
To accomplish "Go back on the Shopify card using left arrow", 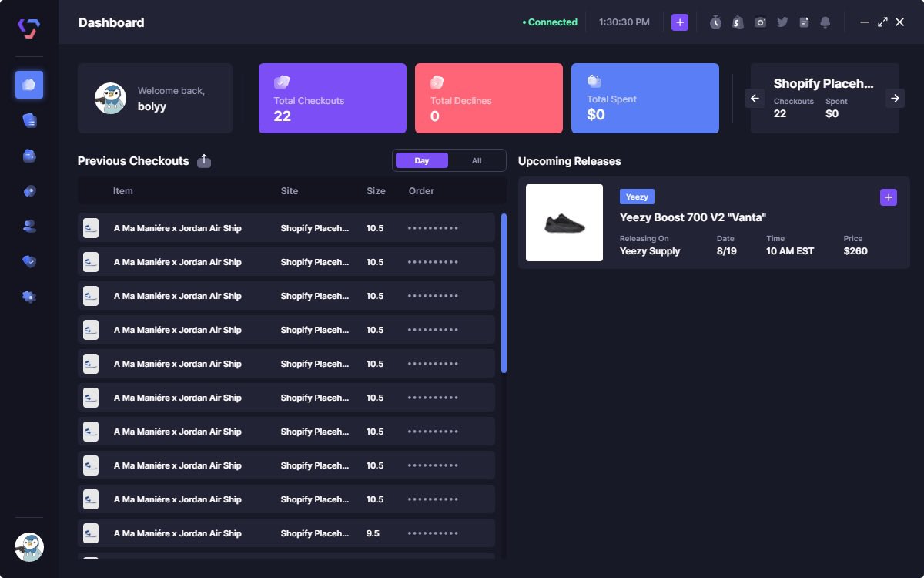I will pos(755,99).
